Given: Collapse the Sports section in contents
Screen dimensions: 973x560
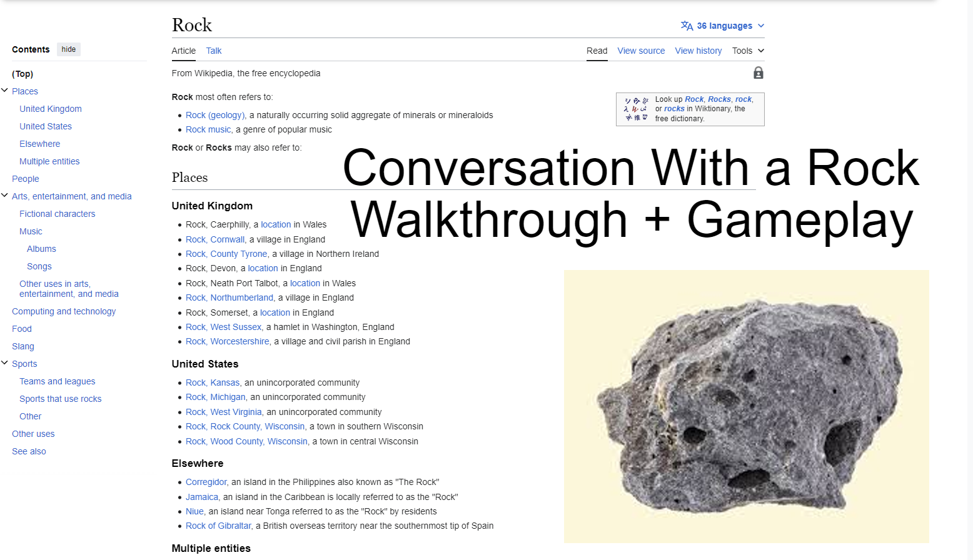Looking at the screenshot, I should 5,363.
